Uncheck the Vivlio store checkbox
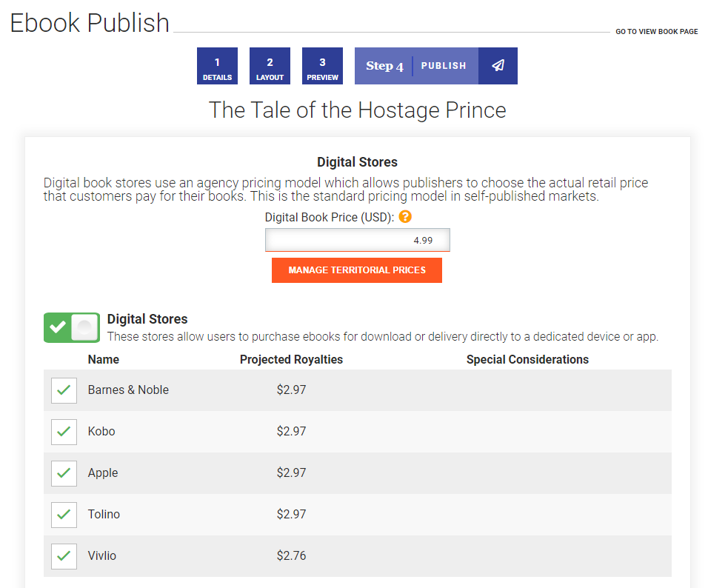The width and height of the screenshot is (708, 588). coord(64,556)
